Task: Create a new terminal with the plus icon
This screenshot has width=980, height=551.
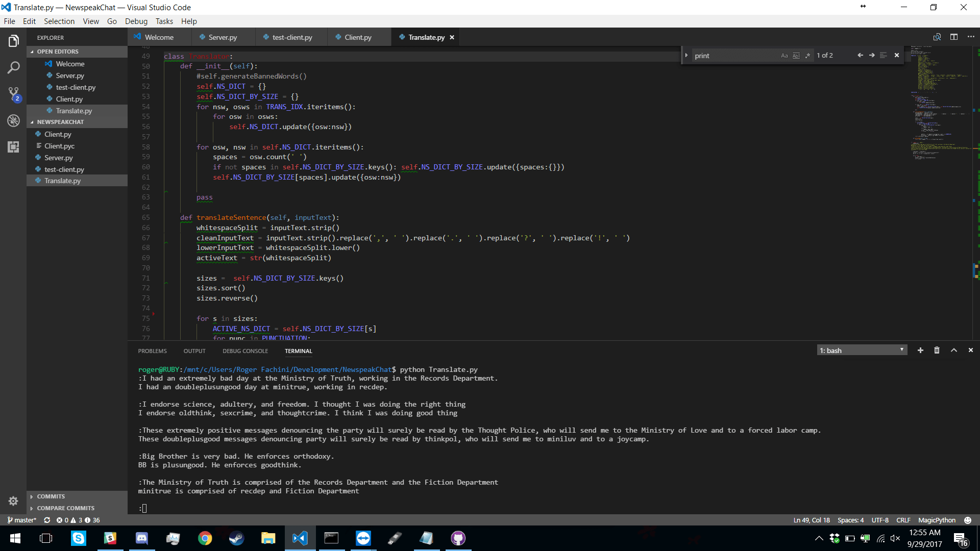Action: 920,350
